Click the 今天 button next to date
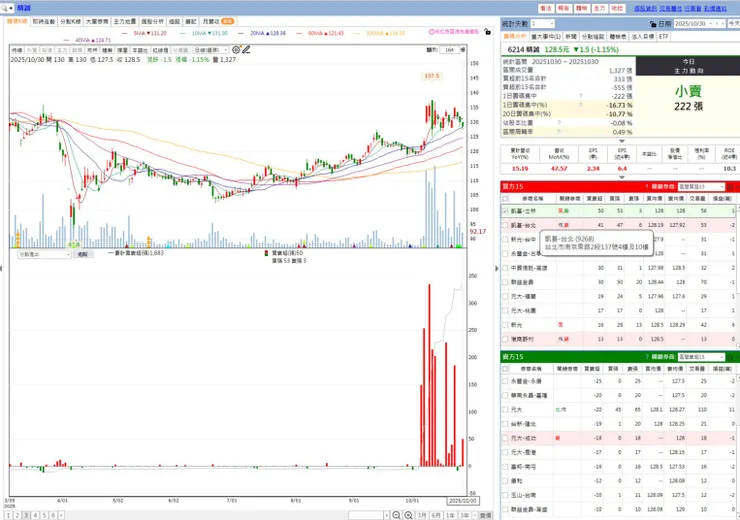The width and height of the screenshot is (740, 520). coord(734,24)
